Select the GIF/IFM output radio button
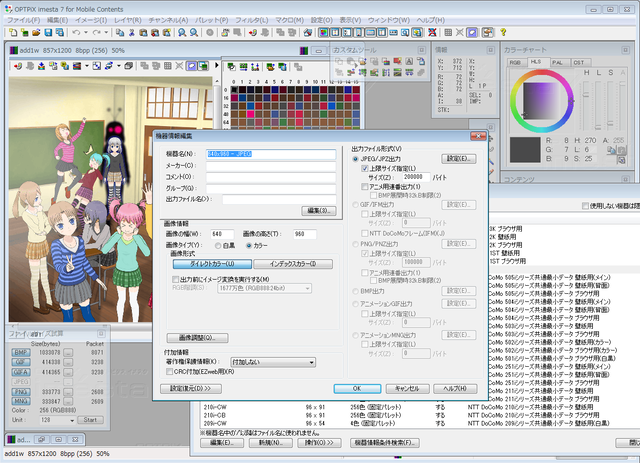The height and width of the screenshot is (463, 640). click(x=356, y=205)
